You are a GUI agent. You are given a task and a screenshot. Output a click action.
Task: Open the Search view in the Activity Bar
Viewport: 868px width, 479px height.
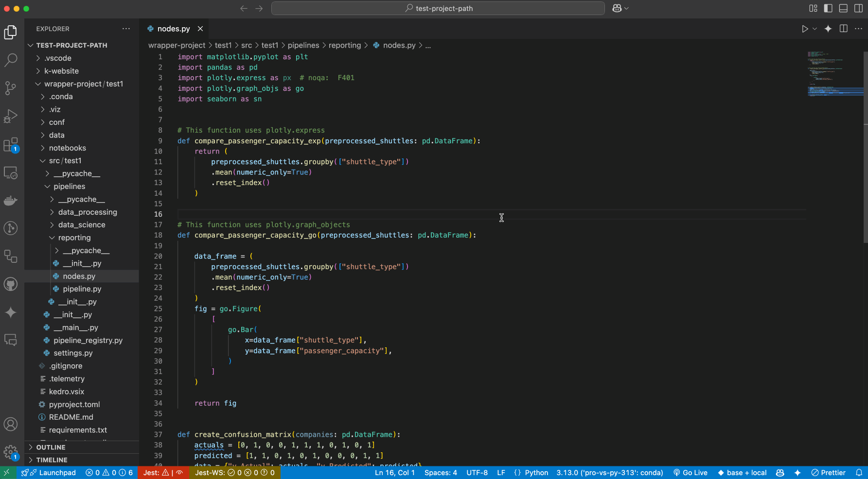pyautogui.click(x=11, y=60)
